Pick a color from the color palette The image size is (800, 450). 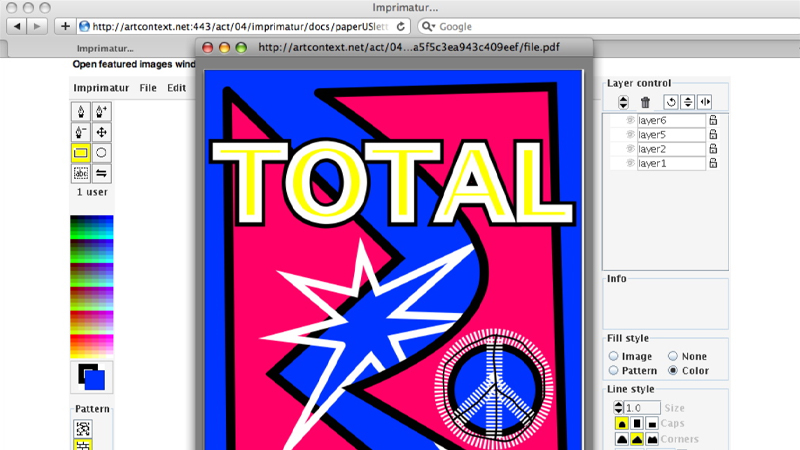pyautogui.click(x=92, y=286)
